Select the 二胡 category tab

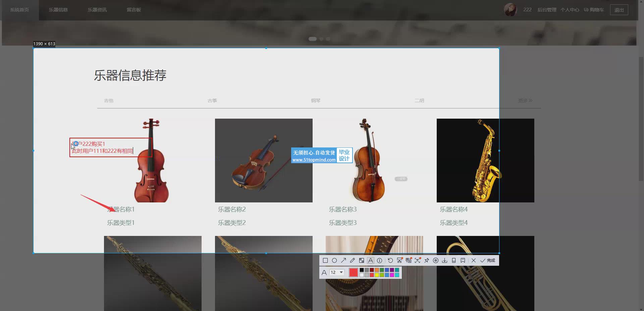pyautogui.click(x=419, y=101)
